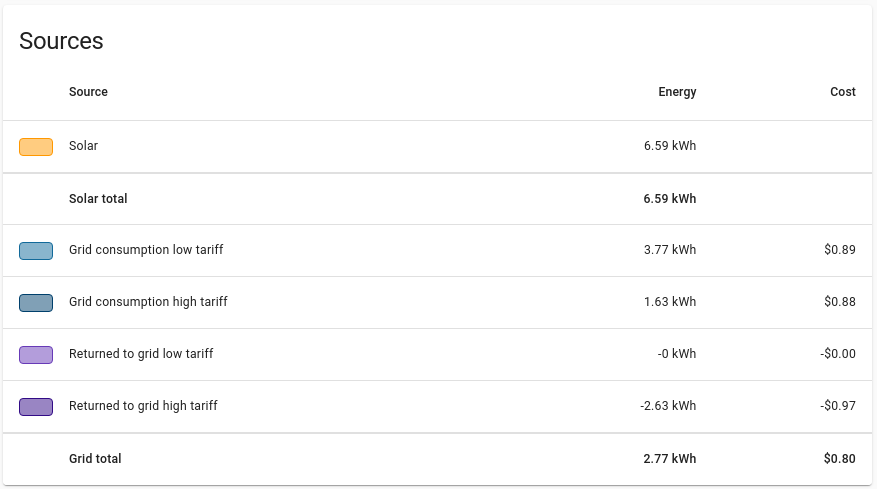
Task: Select the Grid consumption high tariff label
Action: (x=148, y=302)
